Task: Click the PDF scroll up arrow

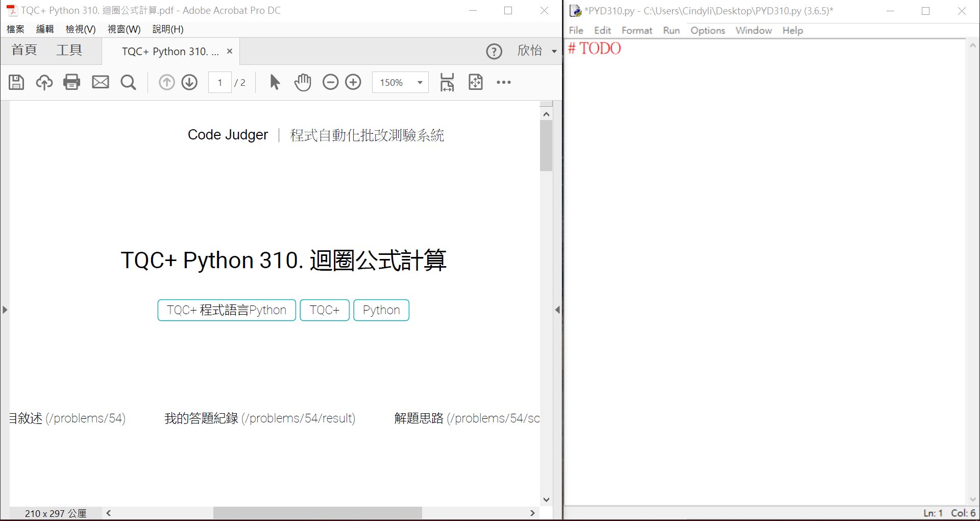Action: pos(546,114)
